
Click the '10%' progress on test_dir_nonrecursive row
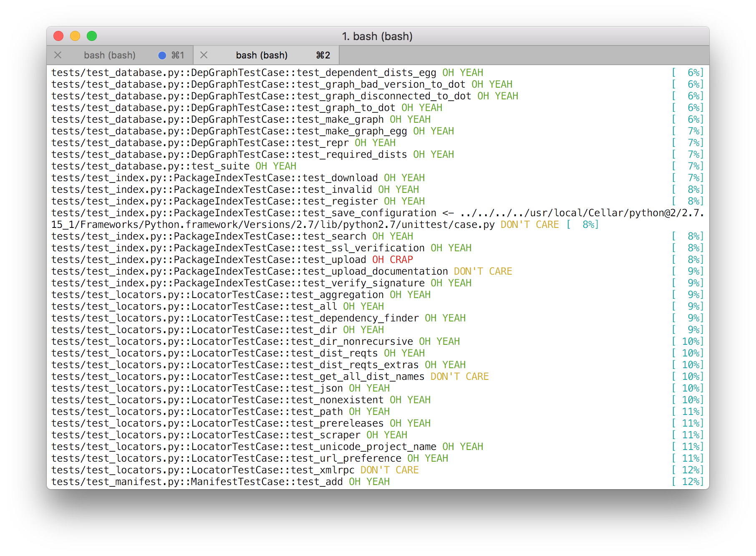[688, 341]
